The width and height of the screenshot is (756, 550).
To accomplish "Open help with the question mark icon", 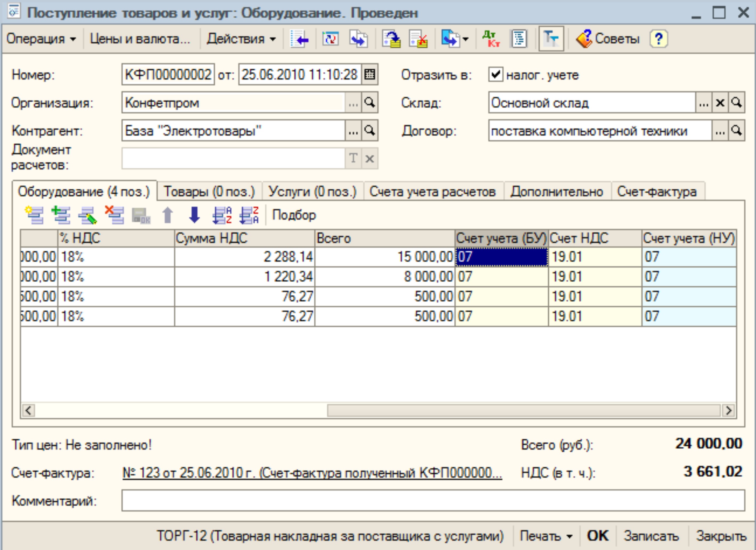I will pyautogui.click(x=658, y=39).
